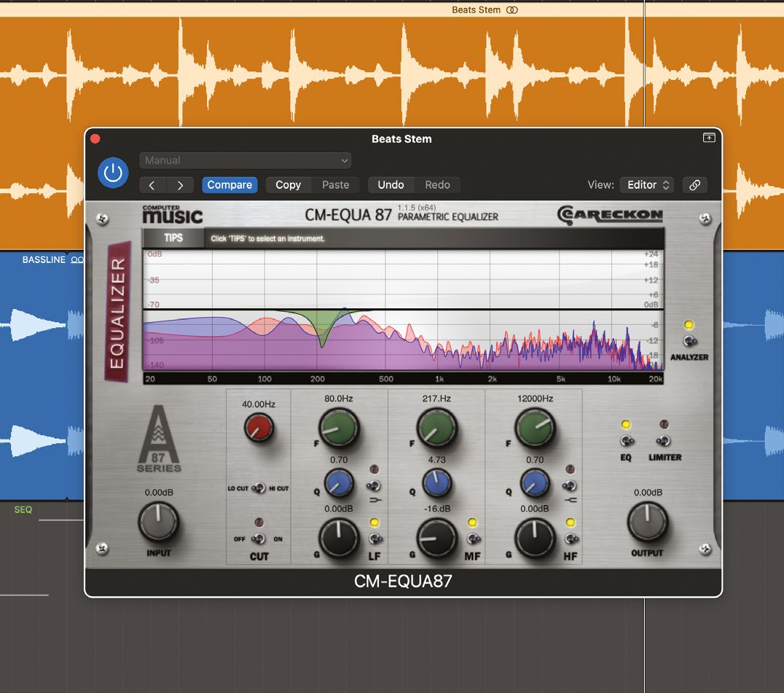Toggle the plugin power bypass button
Viewport: 784px width, 693px height.
pyautogui.click(x=113, y=173)
